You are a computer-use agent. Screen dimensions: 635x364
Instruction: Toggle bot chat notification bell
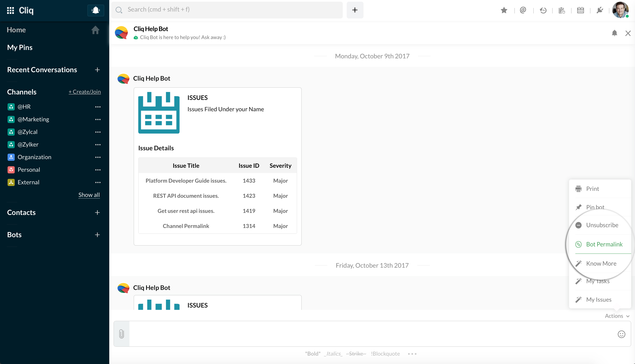(614, 33)
